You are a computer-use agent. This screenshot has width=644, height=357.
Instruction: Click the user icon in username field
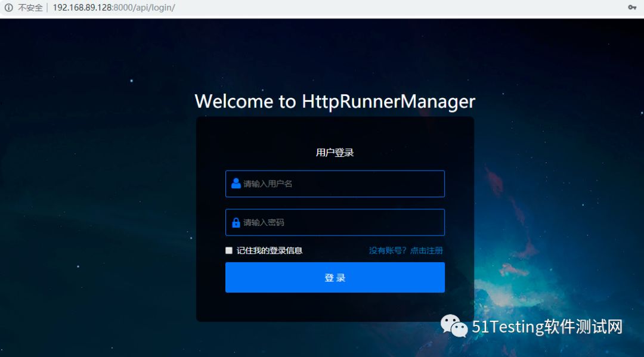[x=236, y=183]
